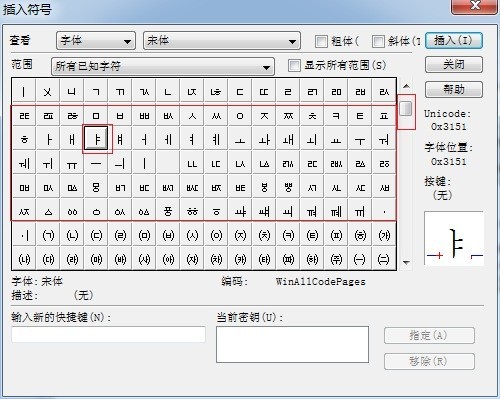The height and width of the screenshot is (399, 500).
Task: Select the ㄲ symbol cell
Action: pos(120,92)
